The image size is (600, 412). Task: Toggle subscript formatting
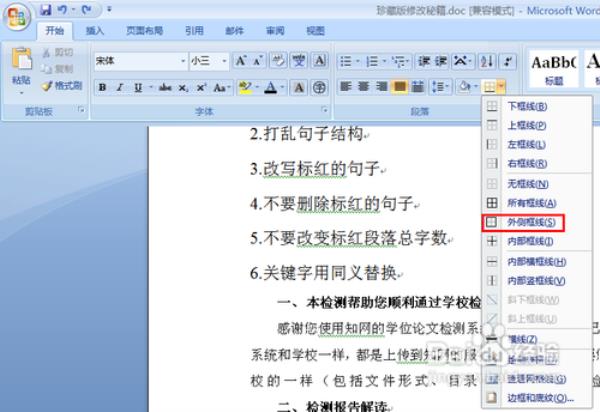[x=183, y=88]
